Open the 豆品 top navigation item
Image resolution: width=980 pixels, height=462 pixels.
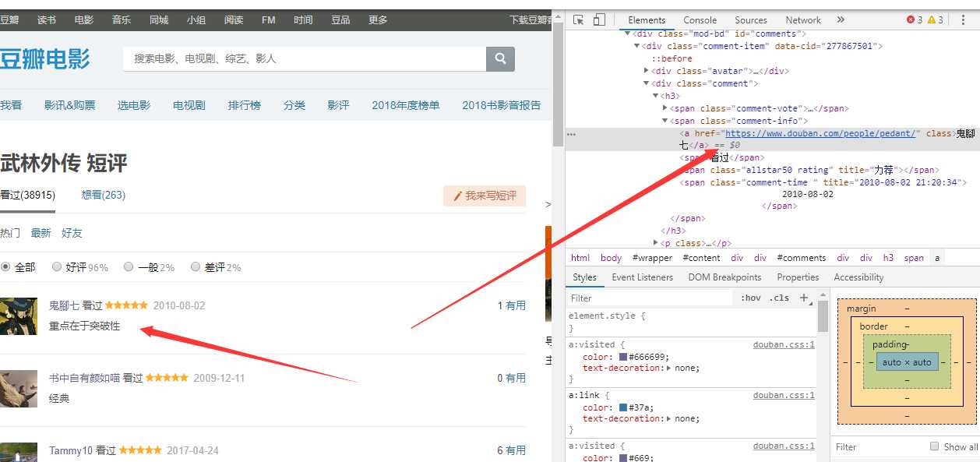coord(340,19)
